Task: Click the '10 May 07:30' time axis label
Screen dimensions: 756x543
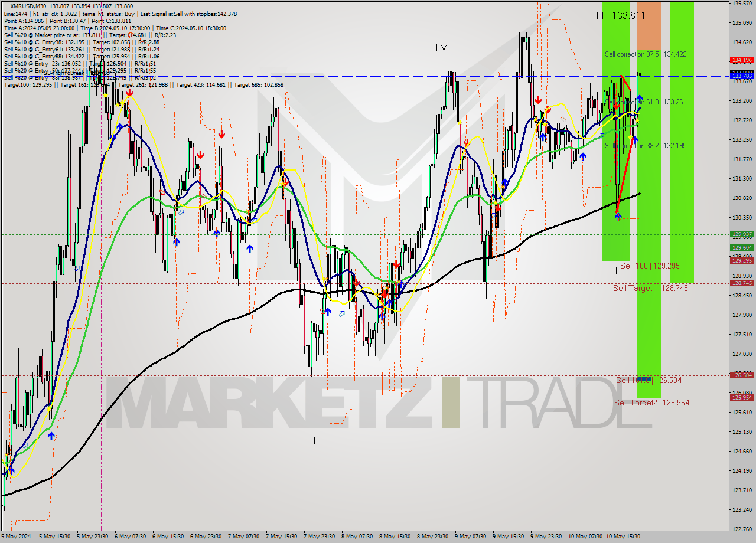Action: tap(585, 537)
